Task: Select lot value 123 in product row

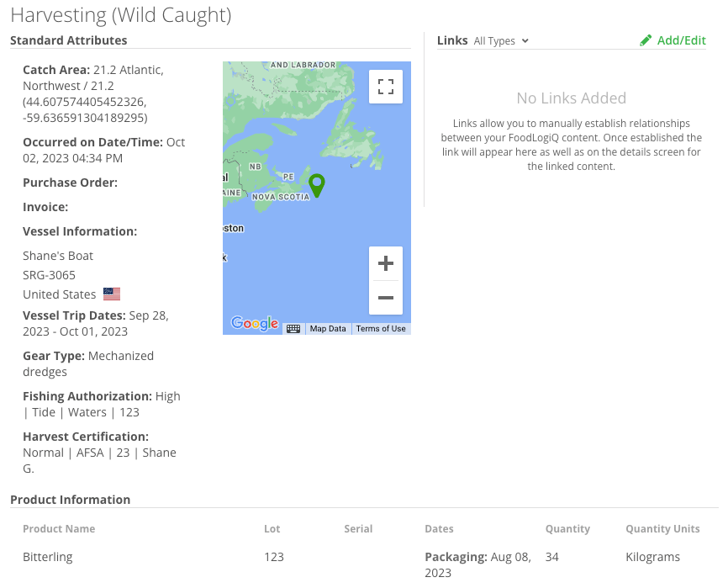Action: coord(274,556)
